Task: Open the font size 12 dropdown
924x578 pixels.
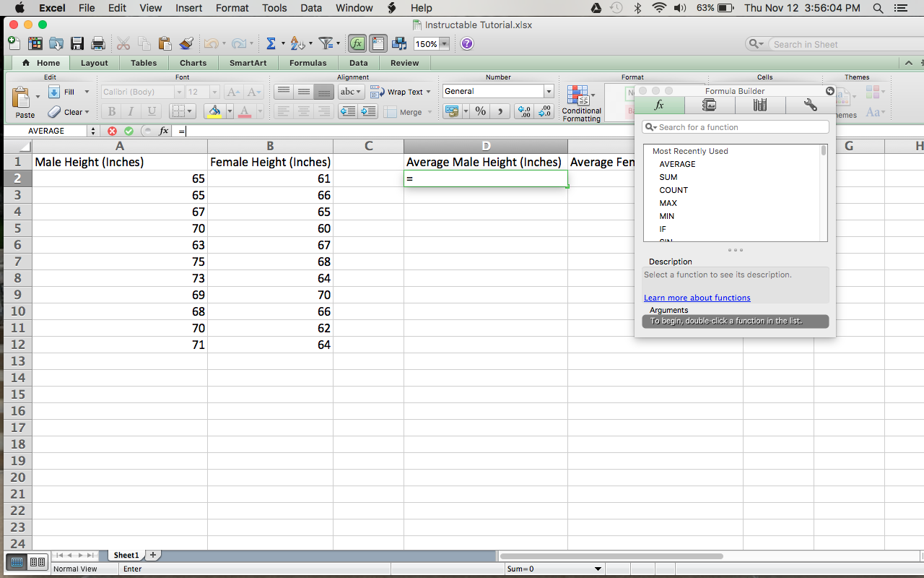Action: pyautogui.click(x=214, y=92)
